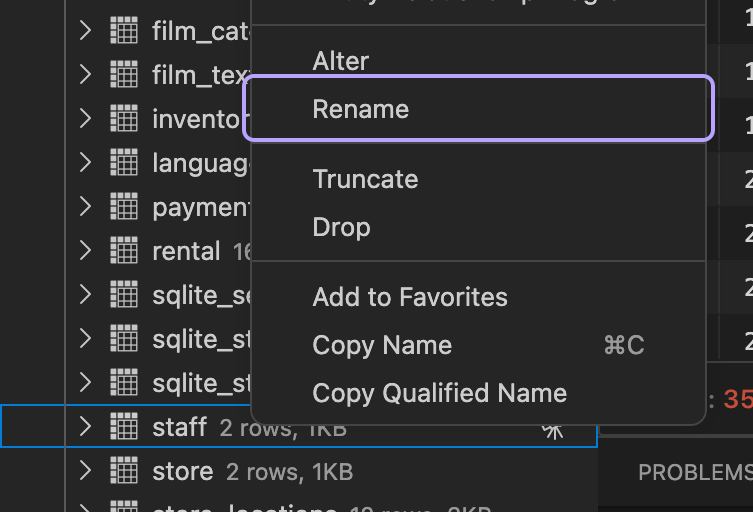Viewport: 753px width, 512px height.
Task: Click Truncate in the context menu
Action: (x=478, y=179)
